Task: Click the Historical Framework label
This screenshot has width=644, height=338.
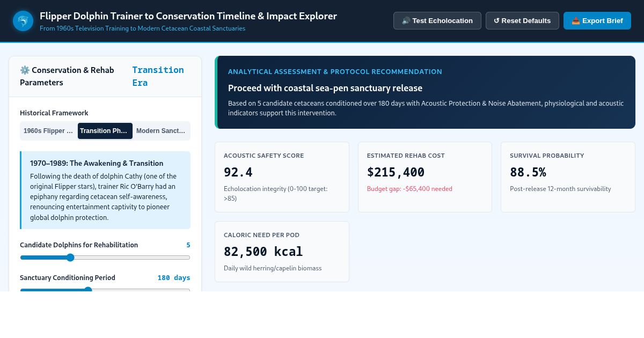Action: pyautogui.click(x=54, y=113)
